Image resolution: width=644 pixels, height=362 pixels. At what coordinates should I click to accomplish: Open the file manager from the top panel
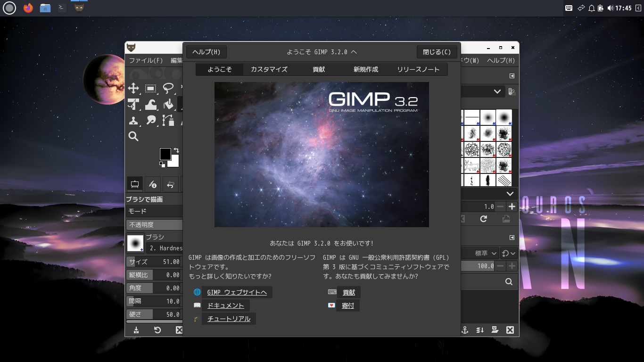click(x=45, y=8)
